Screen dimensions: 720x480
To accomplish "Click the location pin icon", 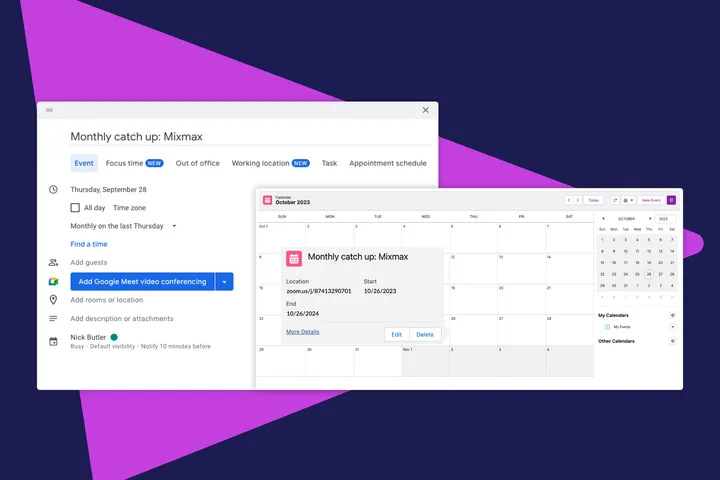I will point(53,300).
